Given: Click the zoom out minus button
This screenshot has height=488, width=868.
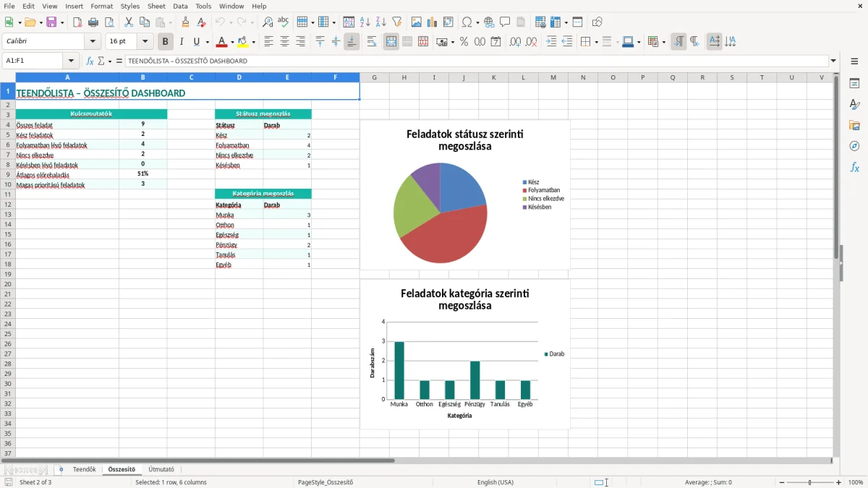Looking at the screenshot, I should pyautogui.click(x=782, y=482).
